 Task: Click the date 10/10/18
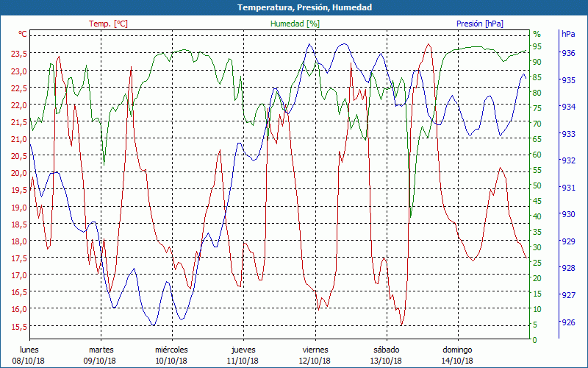171,361
